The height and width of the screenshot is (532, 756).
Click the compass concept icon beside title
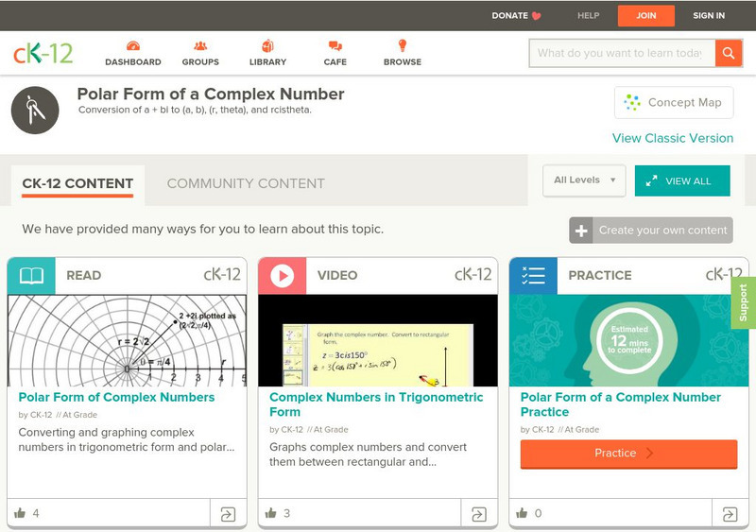35,110
